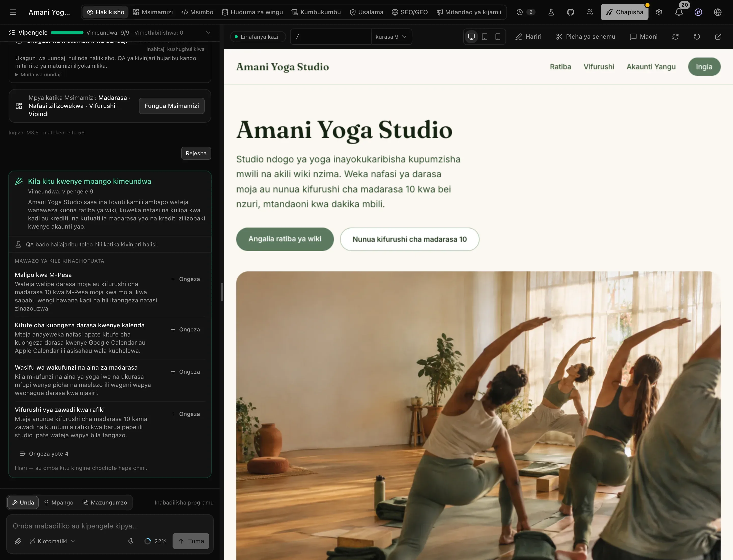Image resolution: width=733 pixels, height=560 pixels.
Task: Open preview in new tab icon
Action: 718,37
